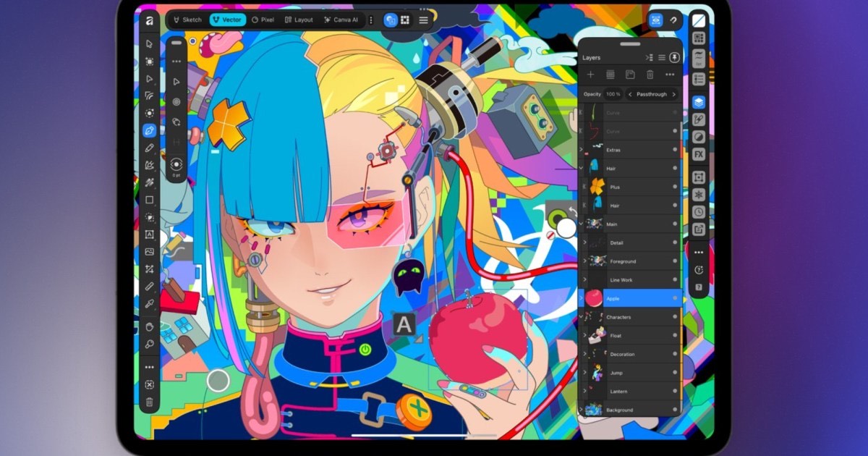Open the History clock studio icon
This screenshot has width=868, height=456.
point(699,212)
